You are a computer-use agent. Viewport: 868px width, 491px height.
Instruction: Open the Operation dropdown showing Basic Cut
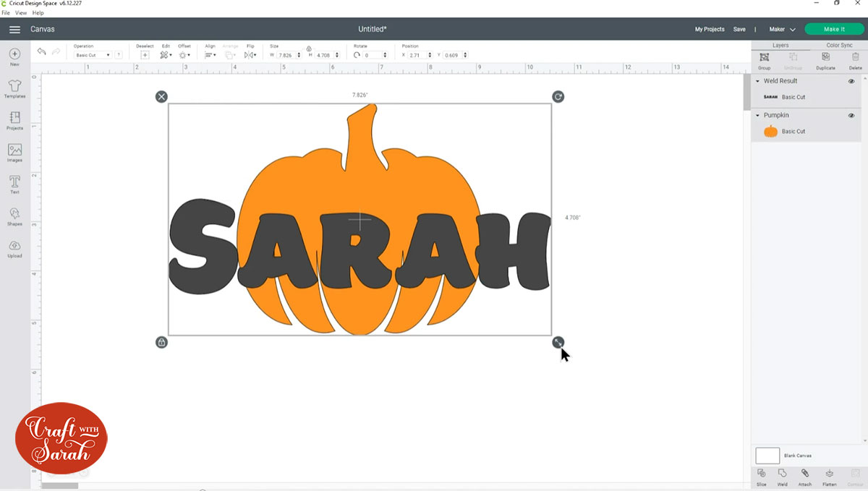tap(92, 54)
